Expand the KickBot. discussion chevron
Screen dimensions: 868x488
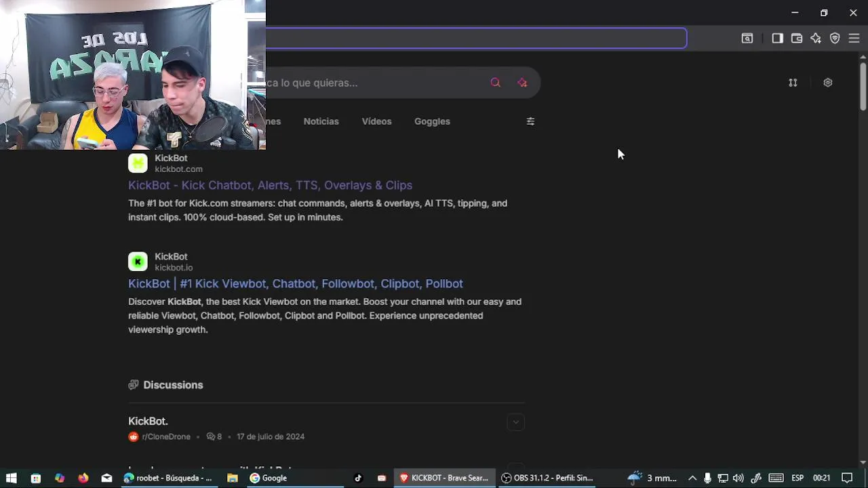coord(515,422)
